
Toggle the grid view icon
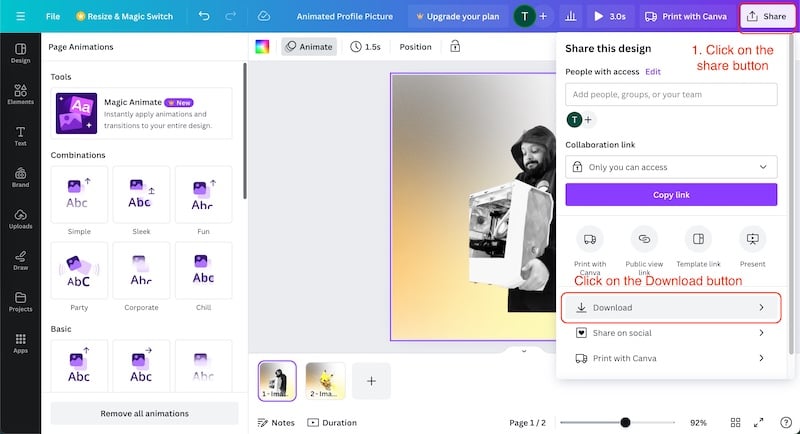point(735,422)
